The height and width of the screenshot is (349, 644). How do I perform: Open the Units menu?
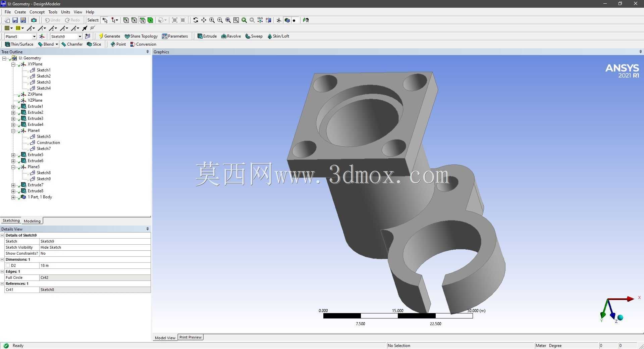(65, 12)
